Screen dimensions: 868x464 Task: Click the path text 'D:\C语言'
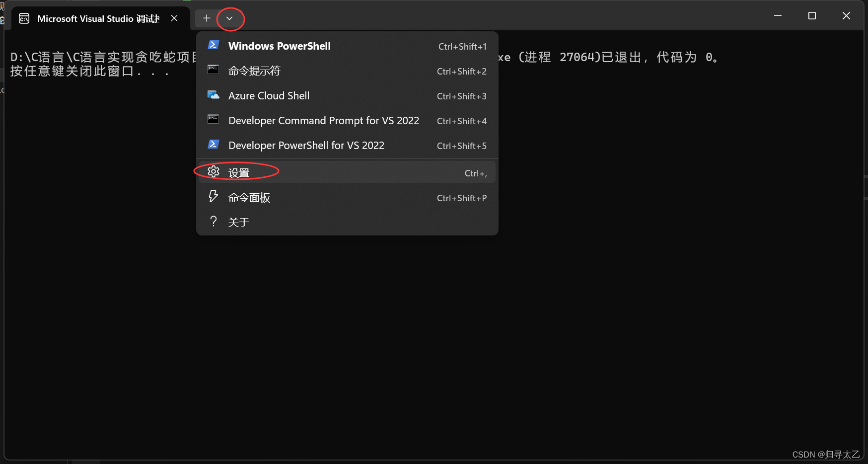pos(37,57)
